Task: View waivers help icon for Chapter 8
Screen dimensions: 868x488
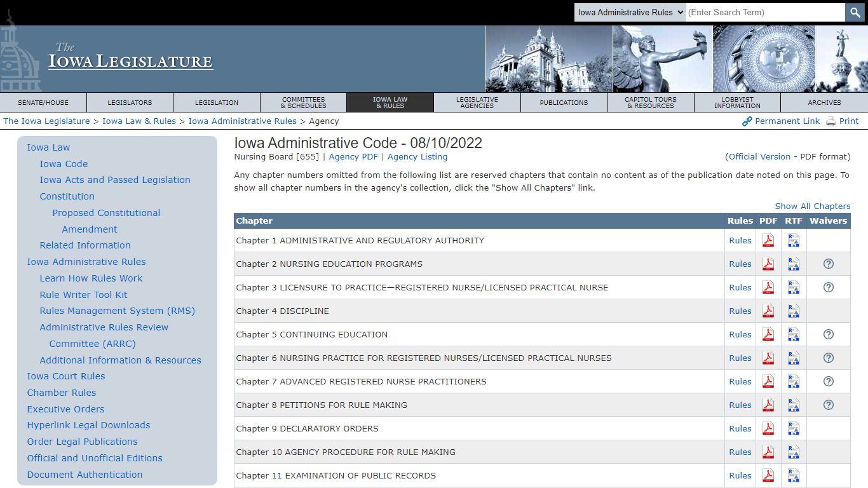Action: [x=828, y=405]
